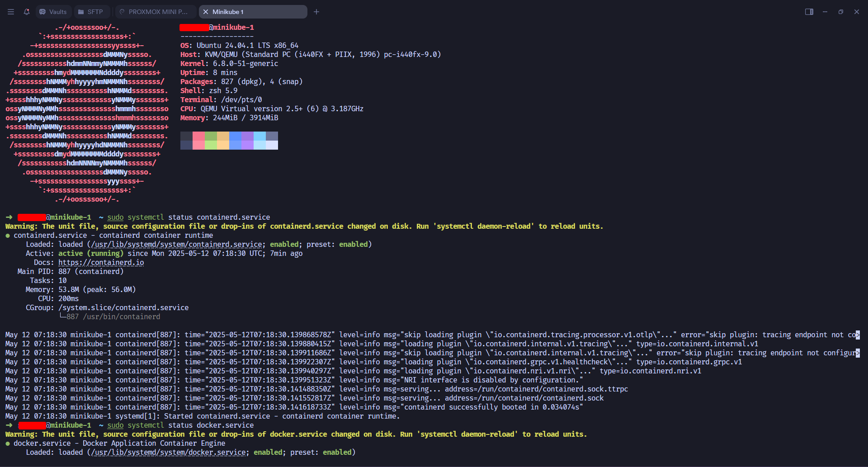Open the notifications bell

(27, 12)
